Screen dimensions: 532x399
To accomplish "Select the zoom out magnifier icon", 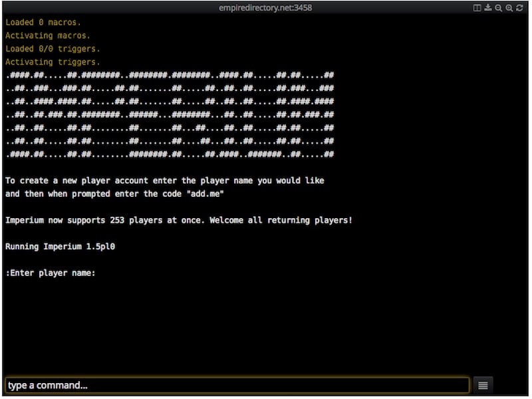I will click(x=499, y=8).
